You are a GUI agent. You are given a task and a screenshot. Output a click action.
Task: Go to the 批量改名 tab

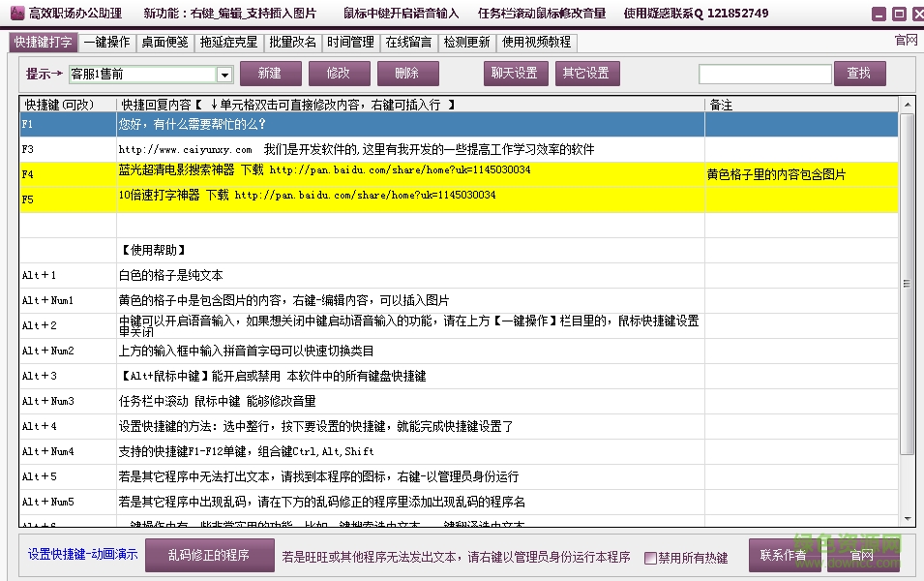click(x=293, y=43)
